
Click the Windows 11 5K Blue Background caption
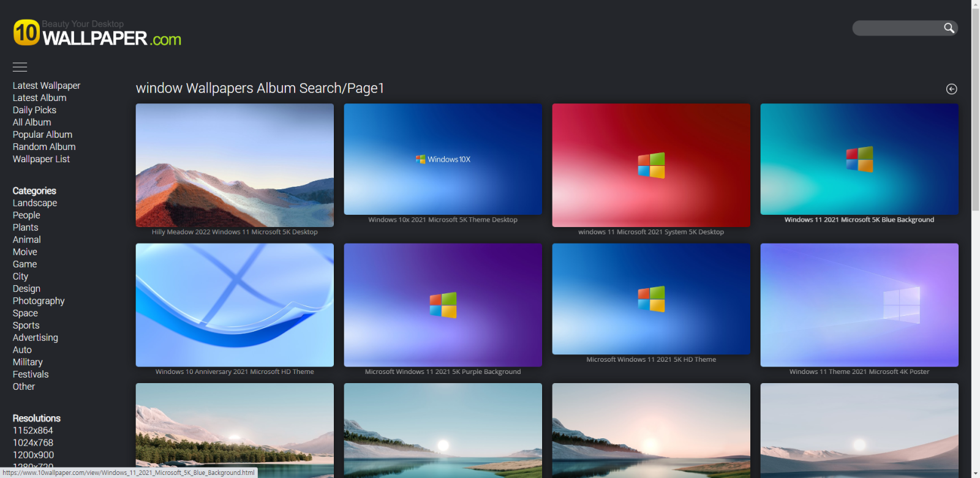[x=859, y=220]
